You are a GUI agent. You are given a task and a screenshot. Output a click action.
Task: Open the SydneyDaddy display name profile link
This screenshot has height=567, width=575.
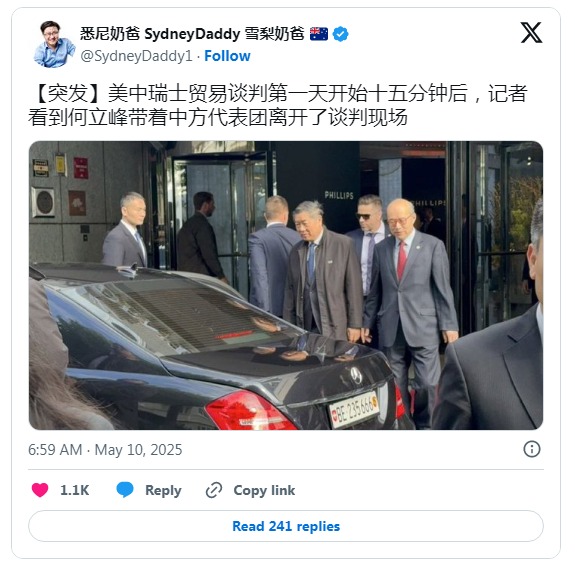pos(192,34)
